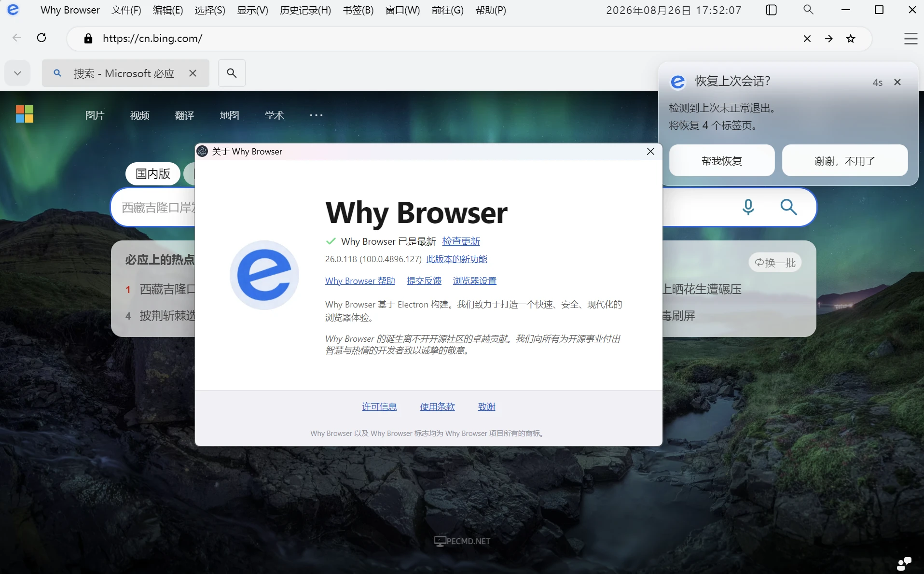Click the forward arrow in address bar
This screenshot has width=924, height=574.
click(828, 39)
